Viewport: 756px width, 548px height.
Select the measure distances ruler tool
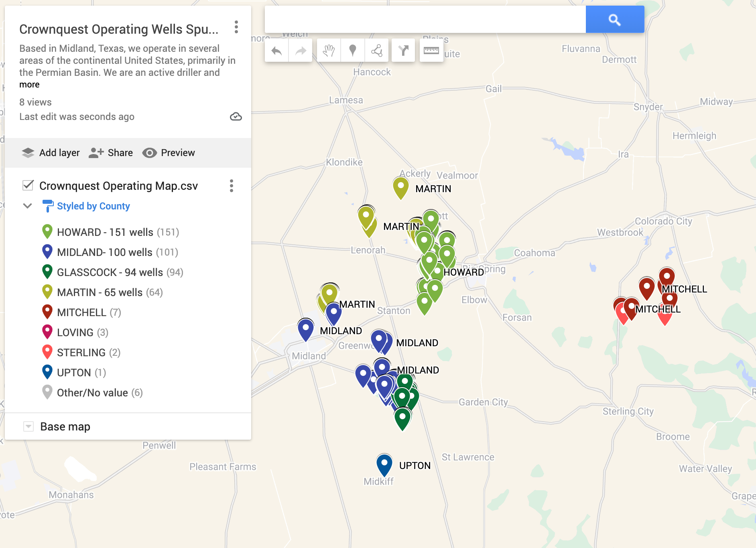point(431,51)
